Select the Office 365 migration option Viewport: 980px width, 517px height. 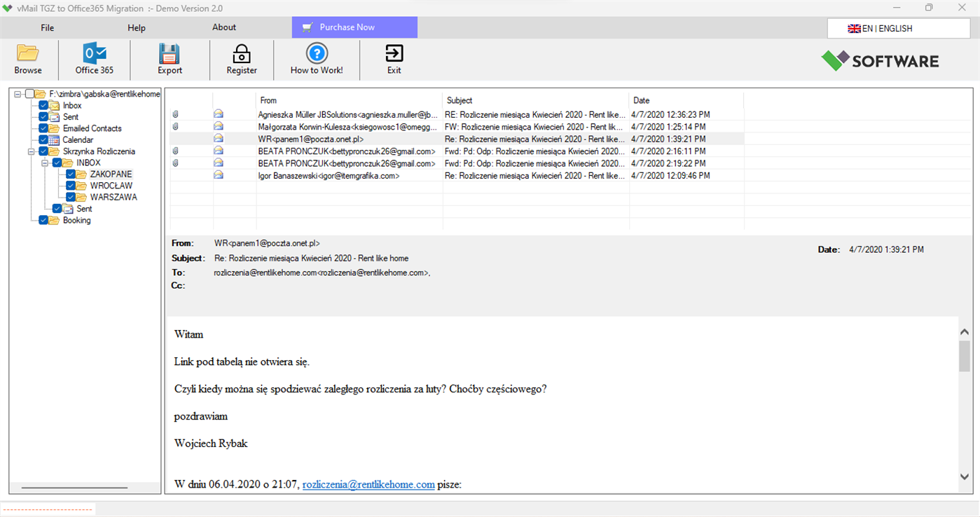[x=95, y=59]
